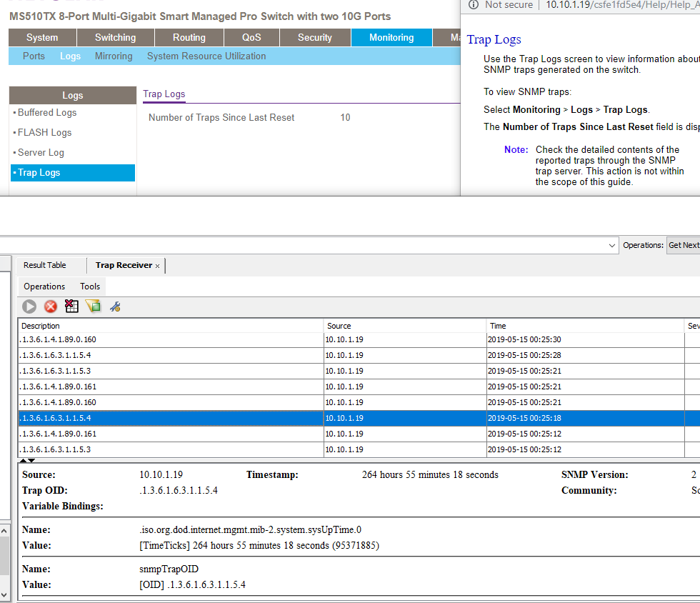Open Buffered Logs in sidebar
Viewport: 700px width, 603px height.
click(47, 113)
